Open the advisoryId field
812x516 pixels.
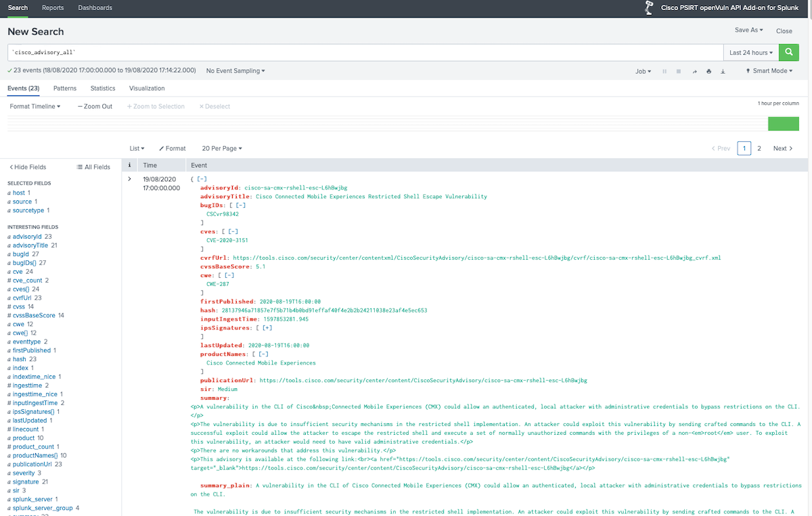pos(27,237)
